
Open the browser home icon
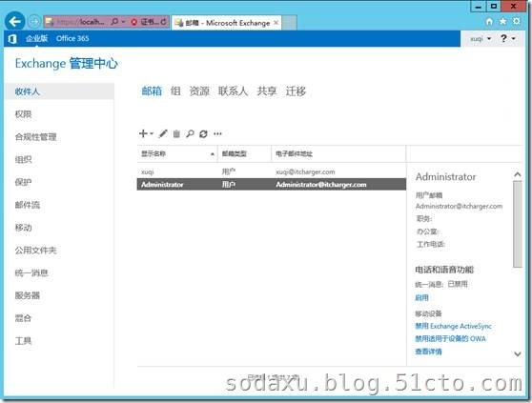click(489, 21)
